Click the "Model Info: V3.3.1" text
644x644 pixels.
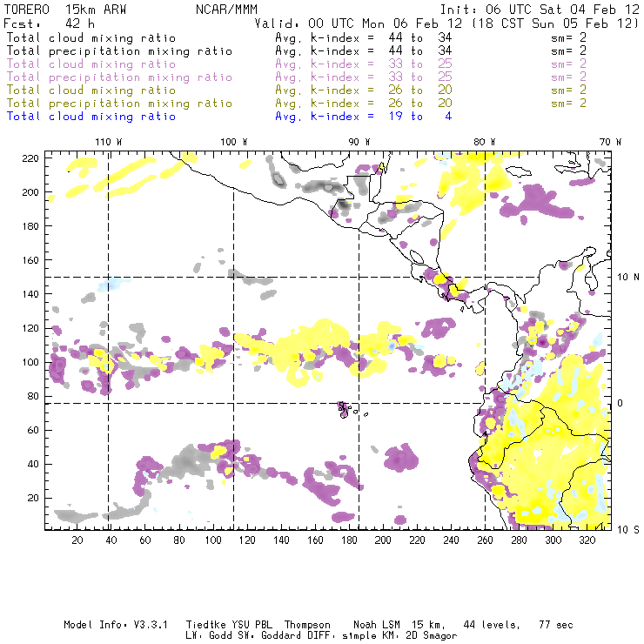click(116, 625)
